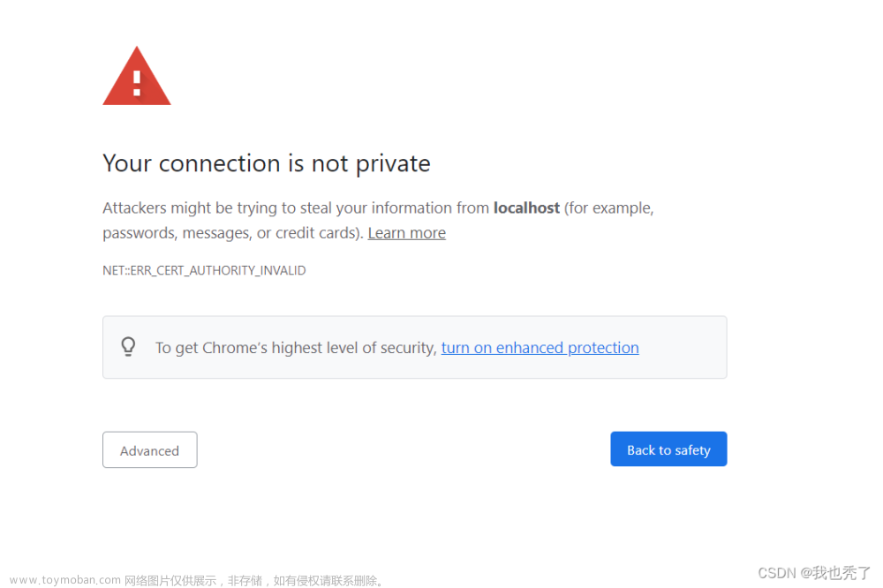Image resolution: width=883 pixels, height=588 pixels.
Task: Open the Advanced options
Action: [x=150, y=450]
